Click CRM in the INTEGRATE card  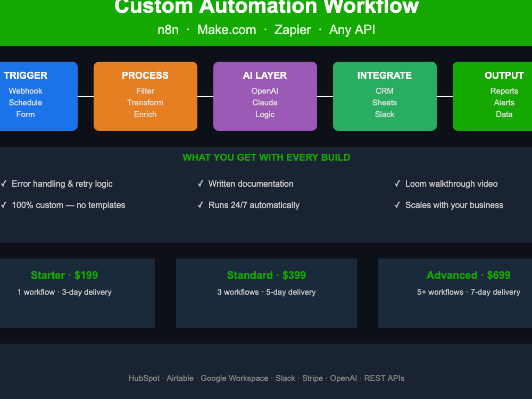pos(385,91)
